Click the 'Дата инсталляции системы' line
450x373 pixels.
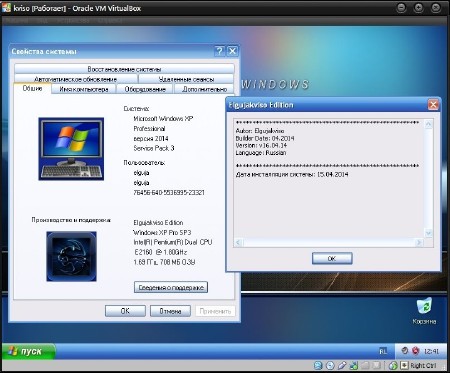[292, 174]
